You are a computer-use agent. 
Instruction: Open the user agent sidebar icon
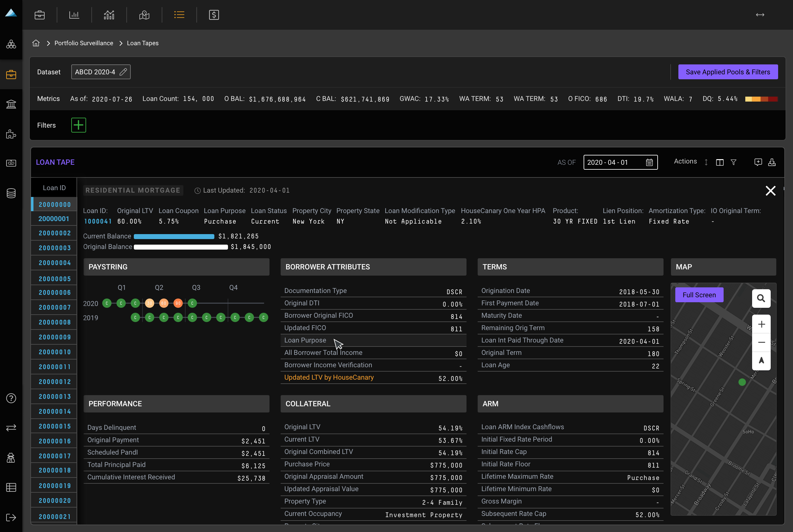tap(11, 458)
